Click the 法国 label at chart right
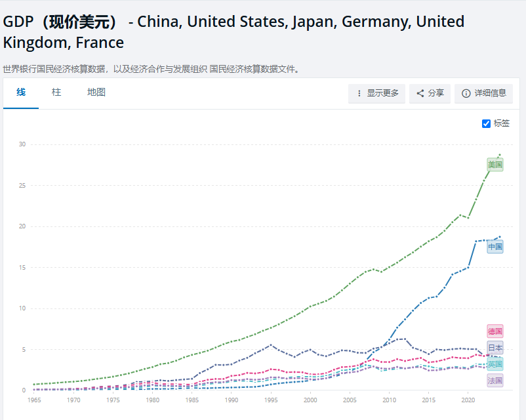The width and height of the screenshot is (526, 420). pos(494,379)
